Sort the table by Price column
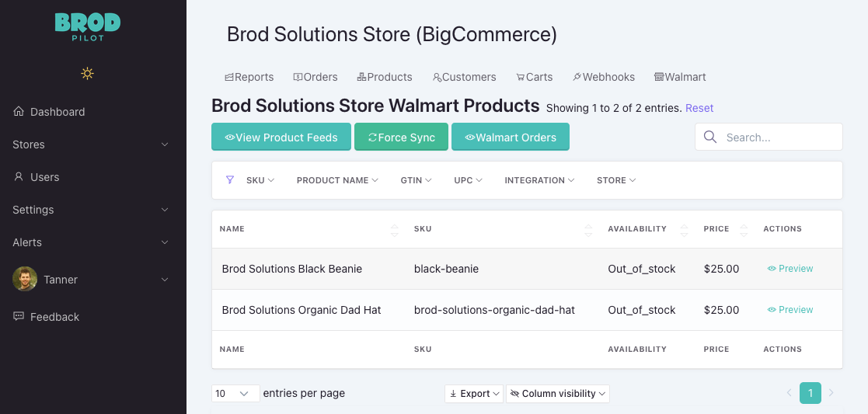Image resolution: width=868 pixels, height=414 pixels. click(x=744, y=229)
